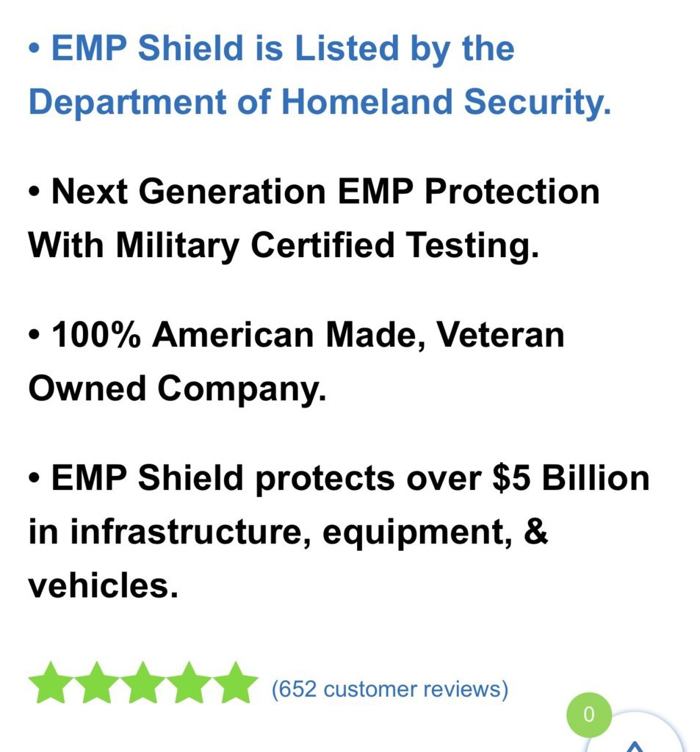
Task: Click the 100% American Made, Veteran line
Action: [x=296, y=334]
